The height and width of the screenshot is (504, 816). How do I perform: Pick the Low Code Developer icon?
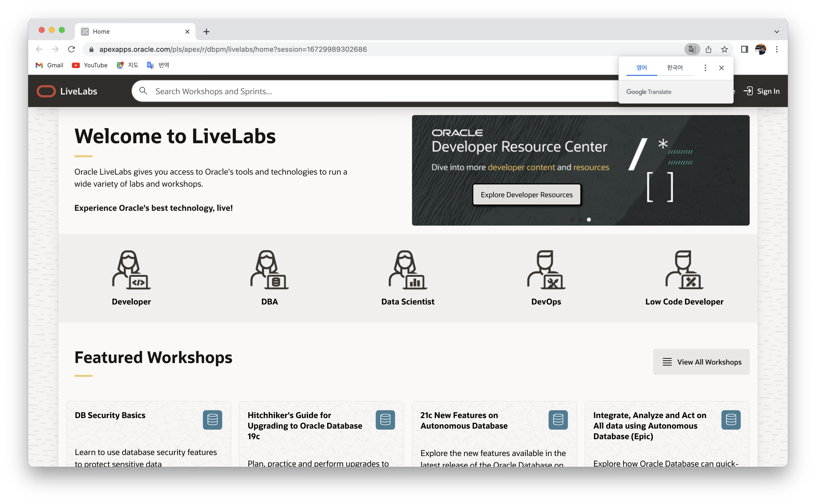pos(684,270)
